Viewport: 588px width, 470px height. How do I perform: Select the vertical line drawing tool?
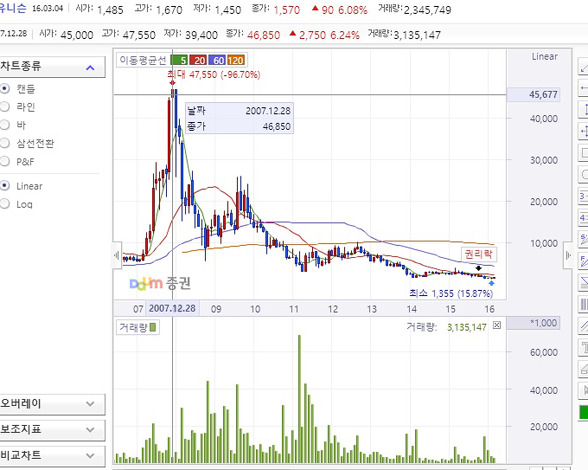[x=584, y=110]
